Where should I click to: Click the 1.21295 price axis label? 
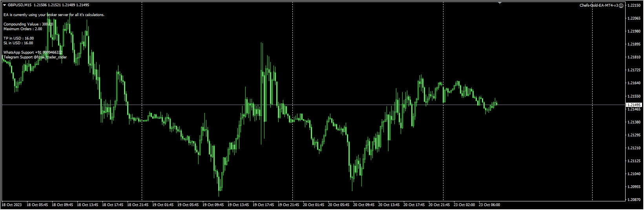pyautogui.click(x=634, y=135)
